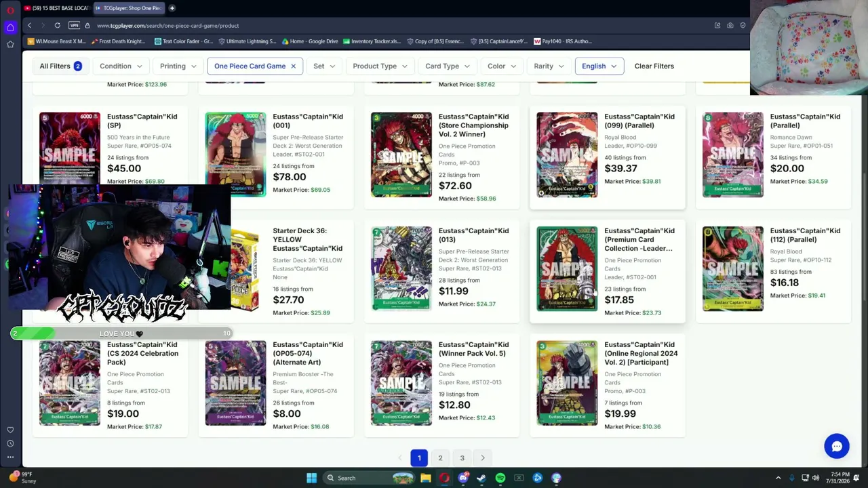Go back using the browser back arrow
868x488 pixels.
29,26
